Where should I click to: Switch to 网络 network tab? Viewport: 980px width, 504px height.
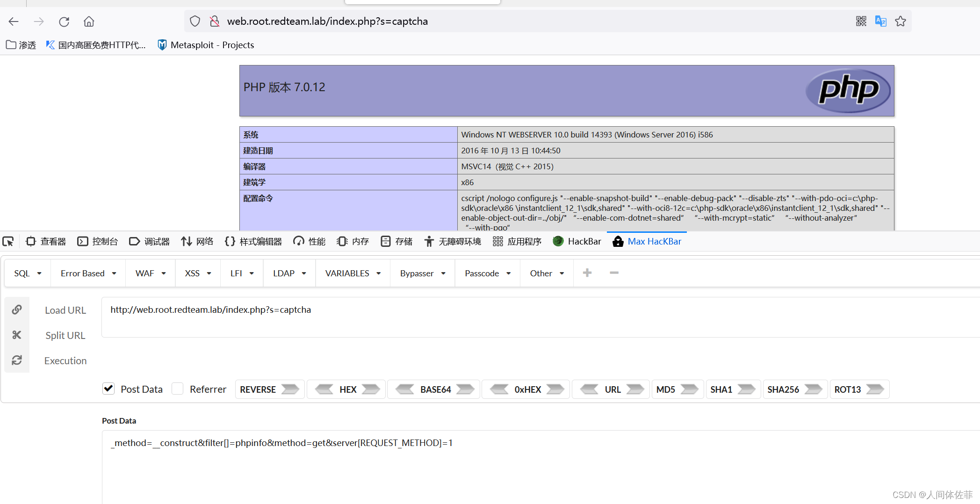pyautogui.click(x=197, y=241)
